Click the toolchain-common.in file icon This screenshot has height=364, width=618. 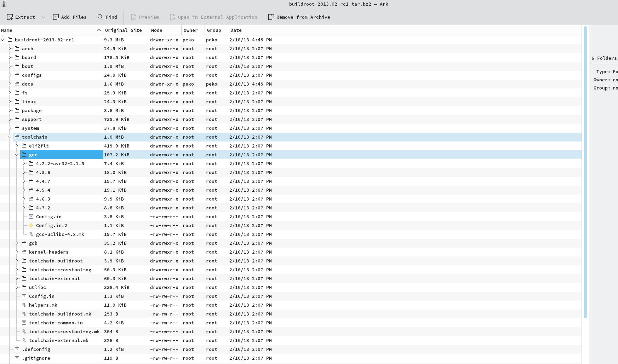click(24, 323)
